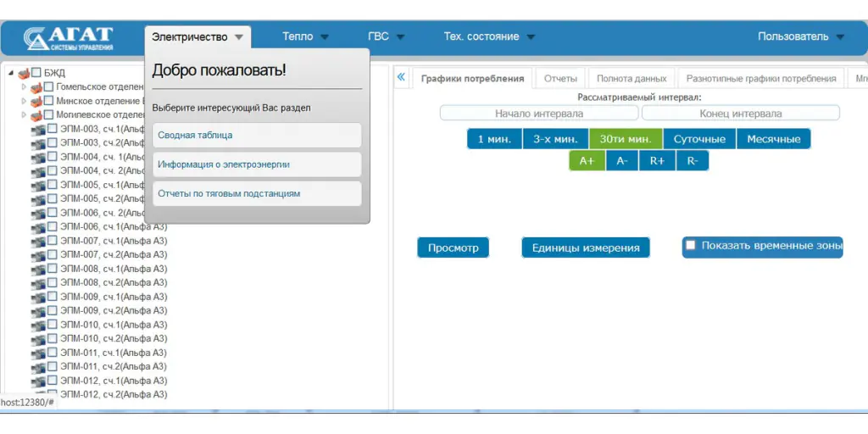The image size is (868, 434).
Task: Collapse the panel with the double-arrow icon
Action: [x=402, y=78]
